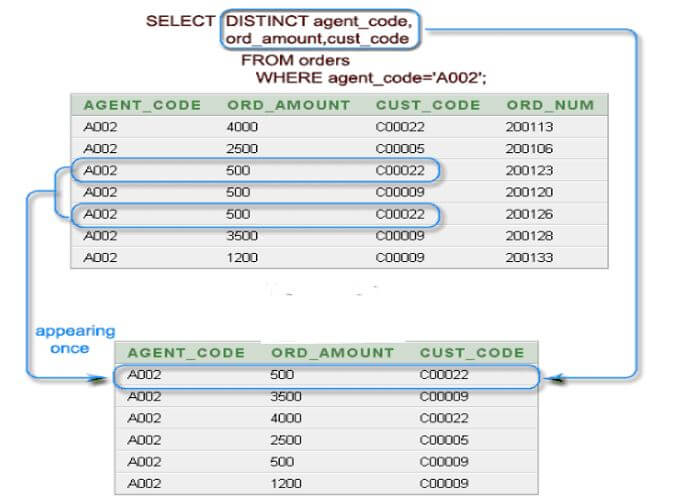Screen dimensions: 687x504
Task: Click order number 200133 cell
Action: [530, 258]
